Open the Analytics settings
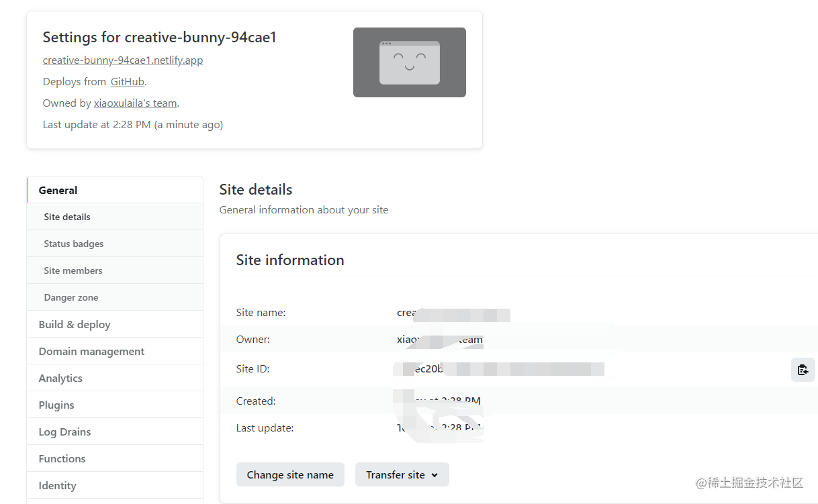This screenshot has width=818, height=504. coord(115,378)
